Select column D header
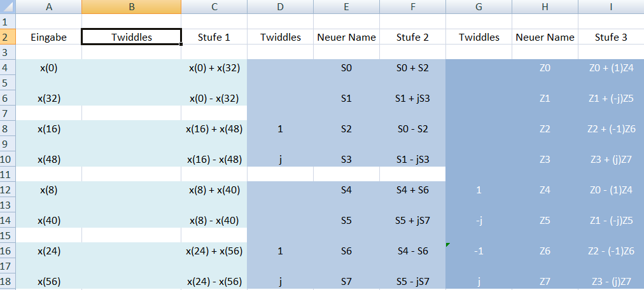Viewport: 644px width, 290px height. pos(280,7)
